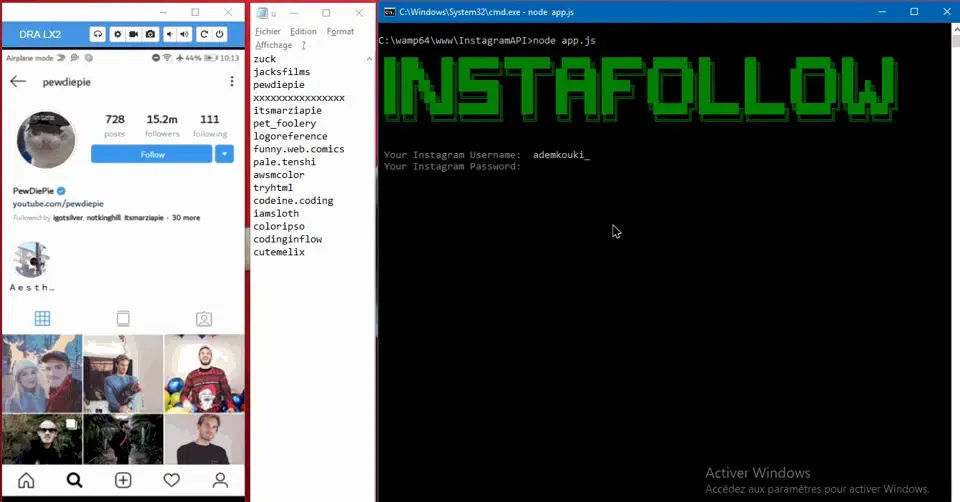
Task: Click the Notepad document icon in the title bar
Action: coord(262,13)
